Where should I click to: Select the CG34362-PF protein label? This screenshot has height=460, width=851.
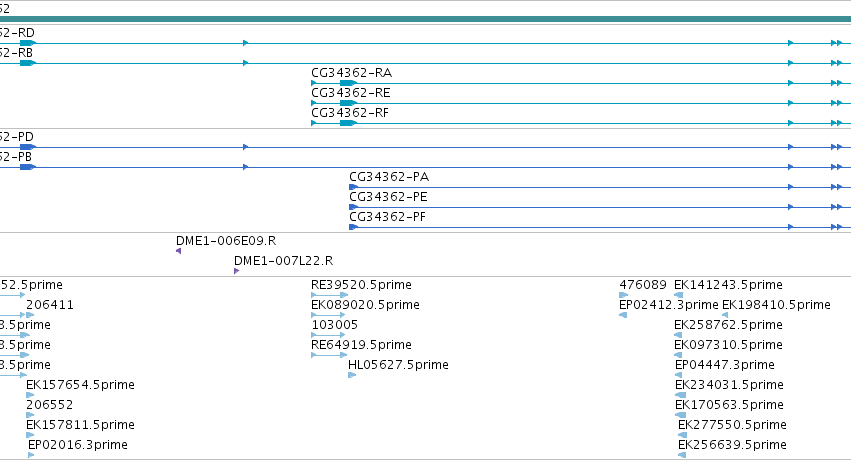coord(388,217)
